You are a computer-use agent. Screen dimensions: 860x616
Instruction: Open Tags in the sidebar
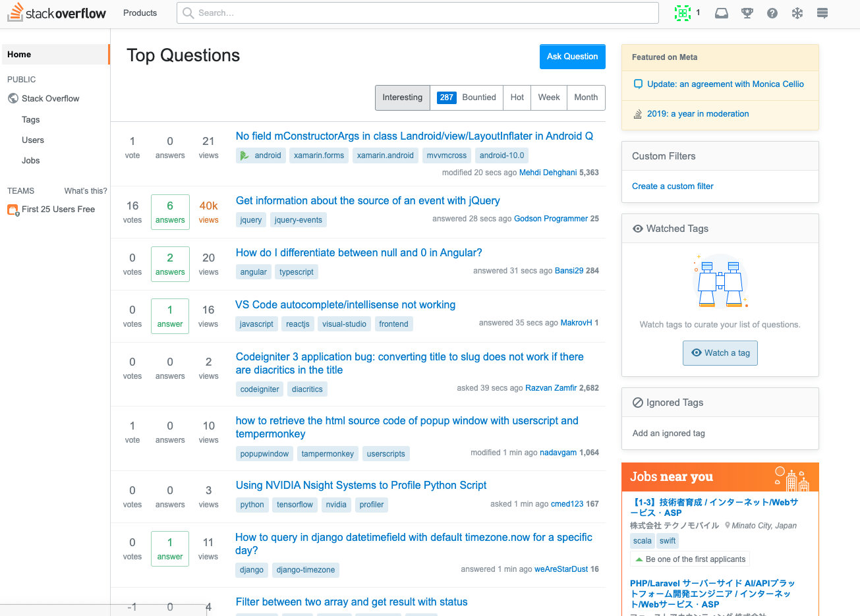[30, 120]
